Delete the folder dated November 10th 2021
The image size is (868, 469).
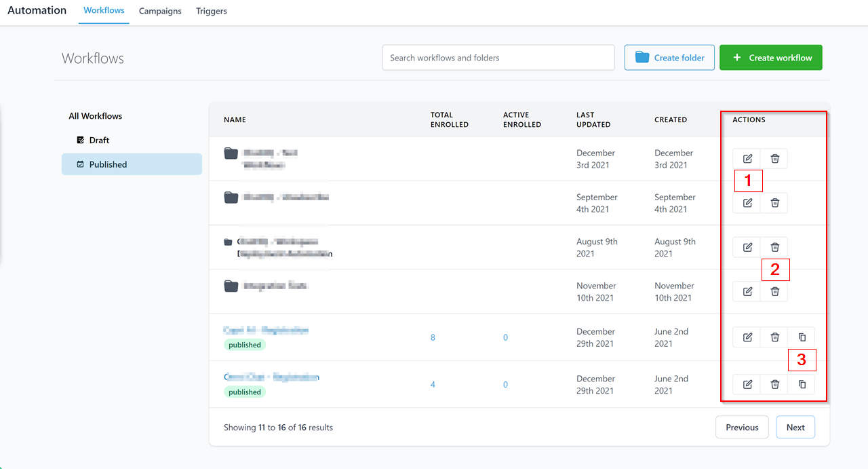point(774,292)
